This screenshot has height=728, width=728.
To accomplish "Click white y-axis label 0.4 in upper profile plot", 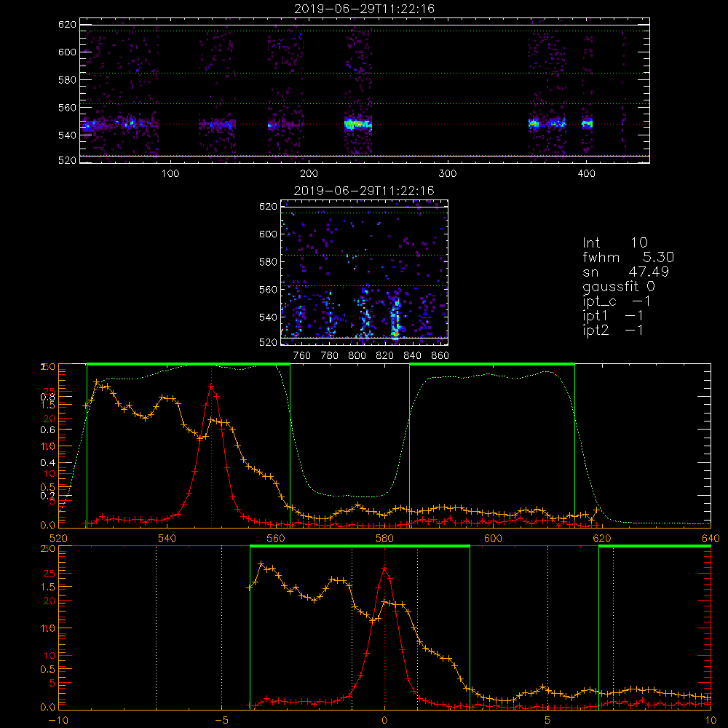I will coord(47,463).
